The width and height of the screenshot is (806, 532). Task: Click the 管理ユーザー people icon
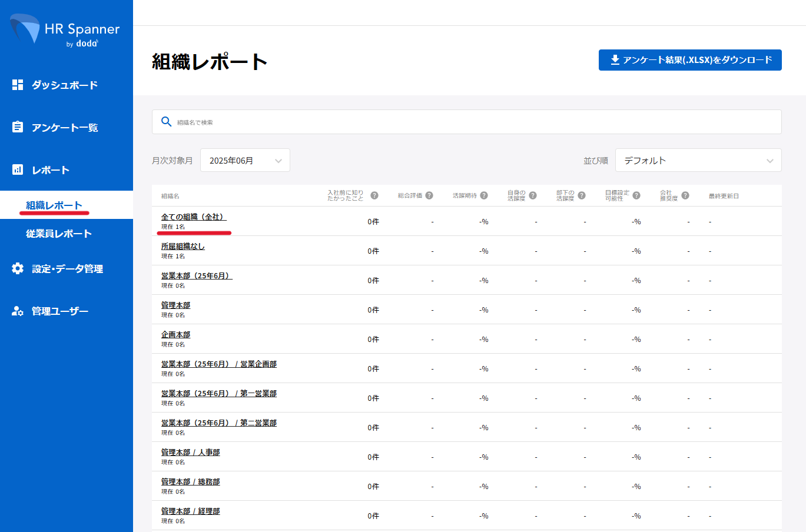click(18, 311)
